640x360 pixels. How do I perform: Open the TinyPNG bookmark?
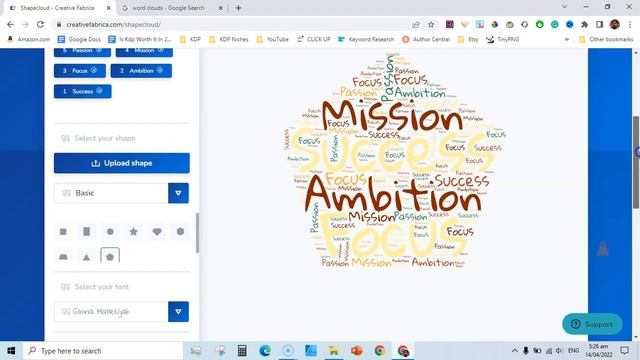502,39
